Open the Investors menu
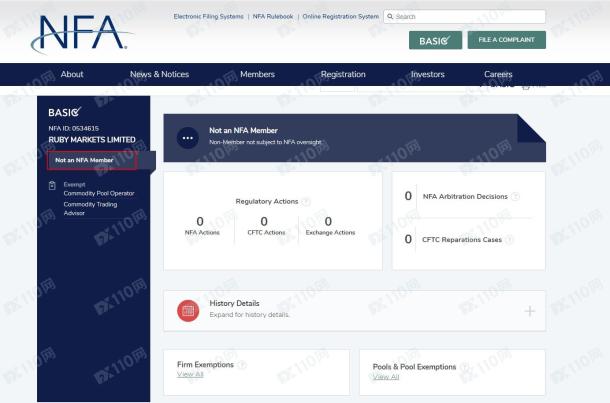Image resolution: width=610 pixels, height=403 pixels. click(x=428, y=74)
